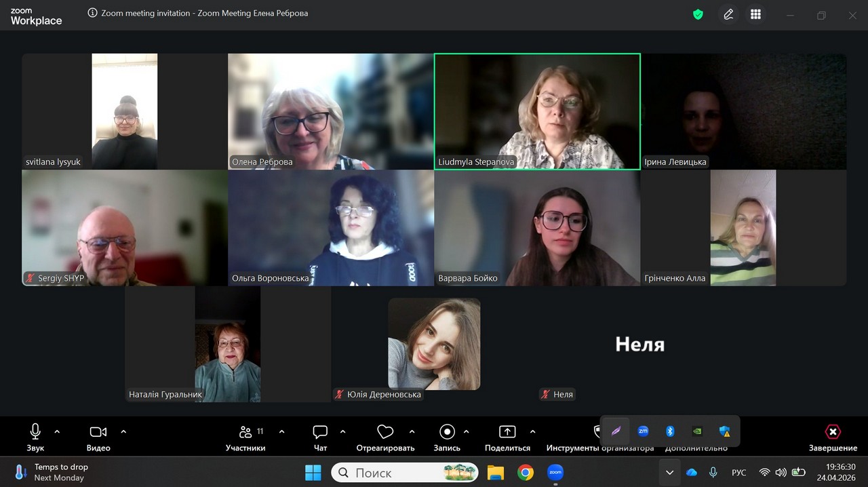Click Завершение to end the meeting
This screenshot has width=868, height=487.
pyautogui.click(x=833, y=436)
